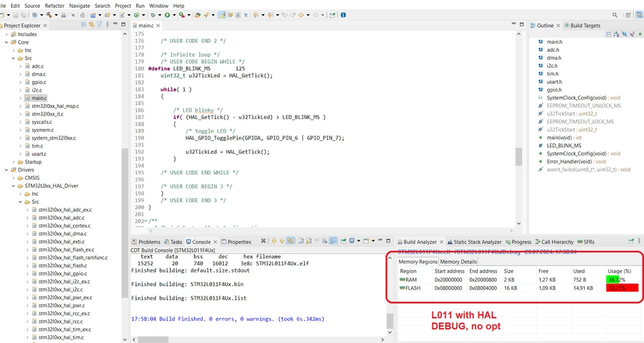Switch to the Build Targets tab
Screen dimensions: 644x343
pyautogui.click(x=583, y=25)
